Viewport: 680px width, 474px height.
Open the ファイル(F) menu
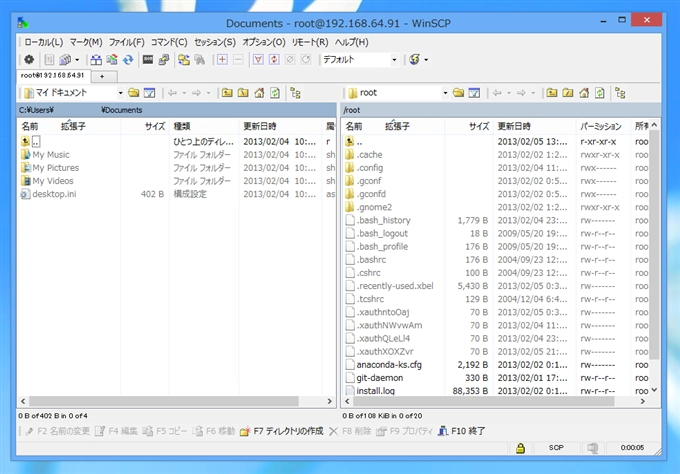point(126,42)
